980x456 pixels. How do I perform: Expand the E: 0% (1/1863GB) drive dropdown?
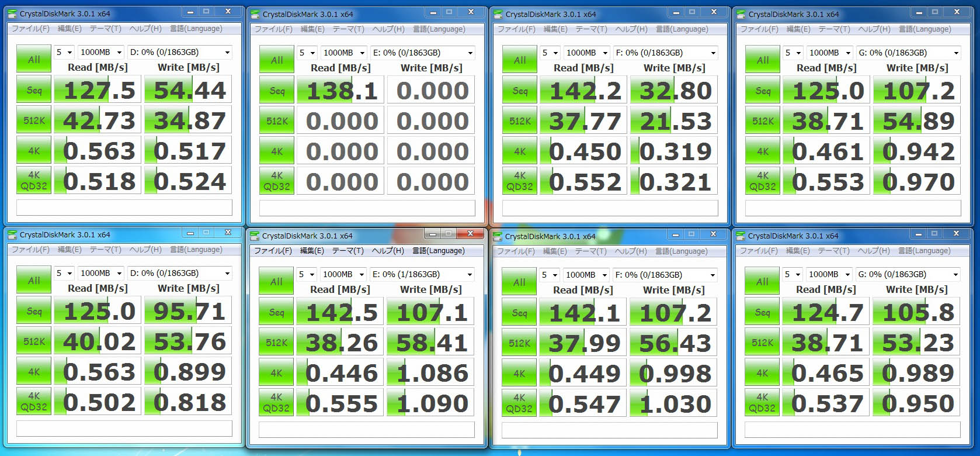coord(422,274)
